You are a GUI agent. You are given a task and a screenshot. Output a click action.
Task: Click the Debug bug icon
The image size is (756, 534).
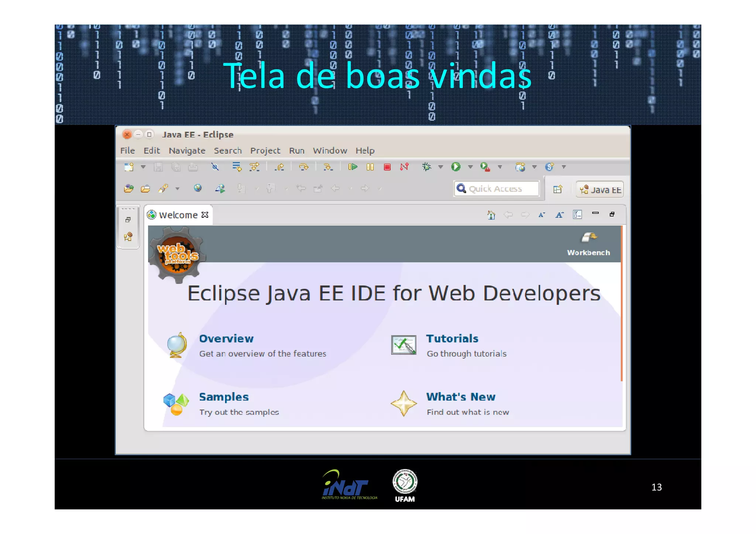(x=426, y=167)
